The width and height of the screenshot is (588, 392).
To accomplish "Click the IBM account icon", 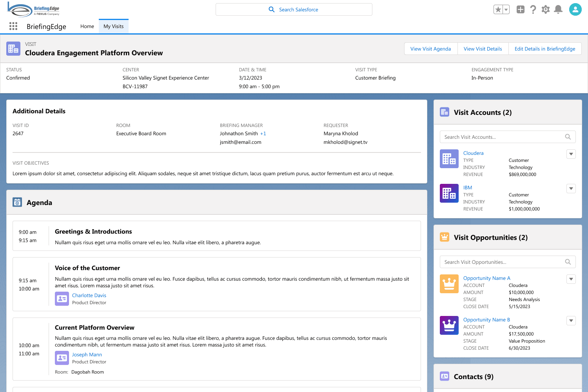I will (x=449, y=193).
